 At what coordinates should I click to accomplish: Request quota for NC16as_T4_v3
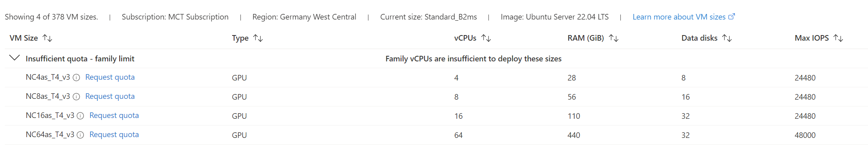pyautogui.click(x=114, y=116)
